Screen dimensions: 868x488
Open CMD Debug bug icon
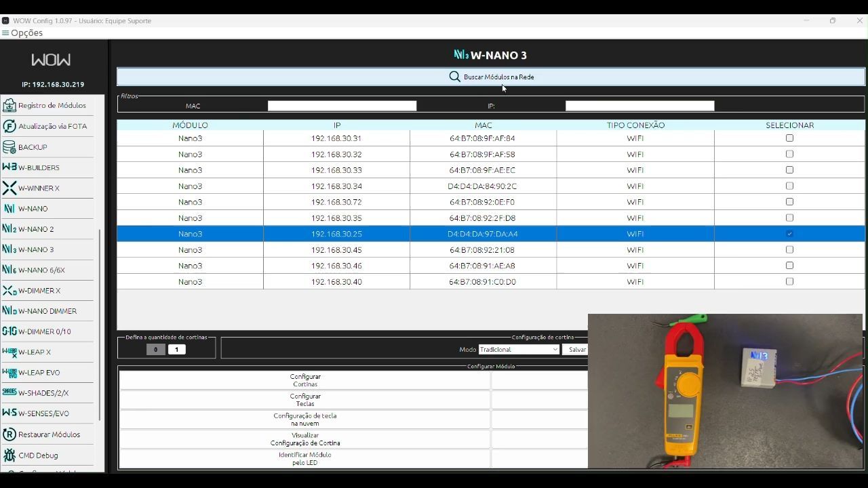point(9,455)
